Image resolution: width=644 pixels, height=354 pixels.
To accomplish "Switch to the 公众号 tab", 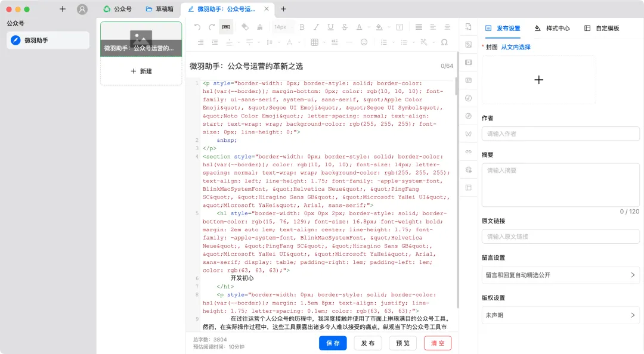I will pos(117,9).
